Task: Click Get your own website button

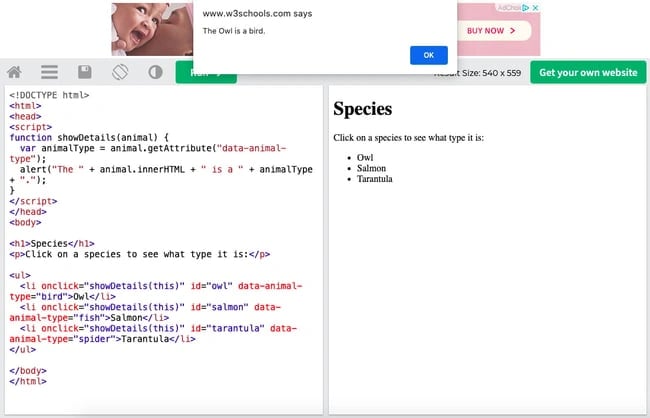Action: point(588,73)
